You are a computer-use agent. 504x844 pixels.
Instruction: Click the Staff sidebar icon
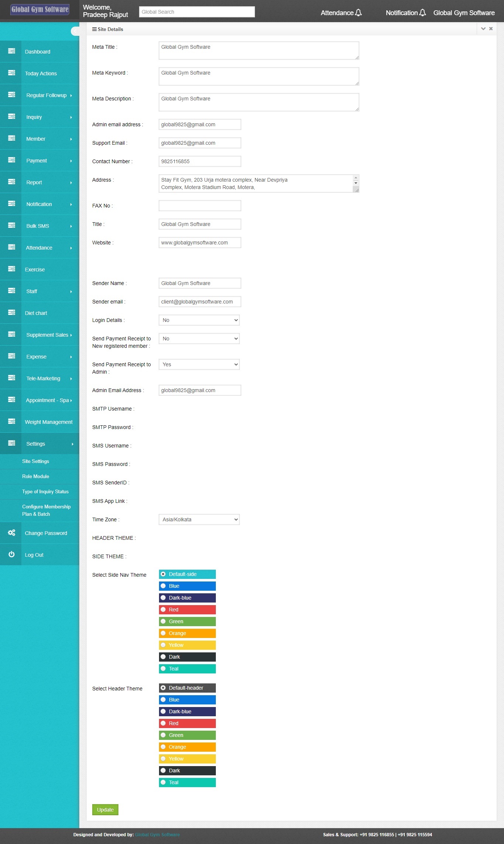(11, 291)
